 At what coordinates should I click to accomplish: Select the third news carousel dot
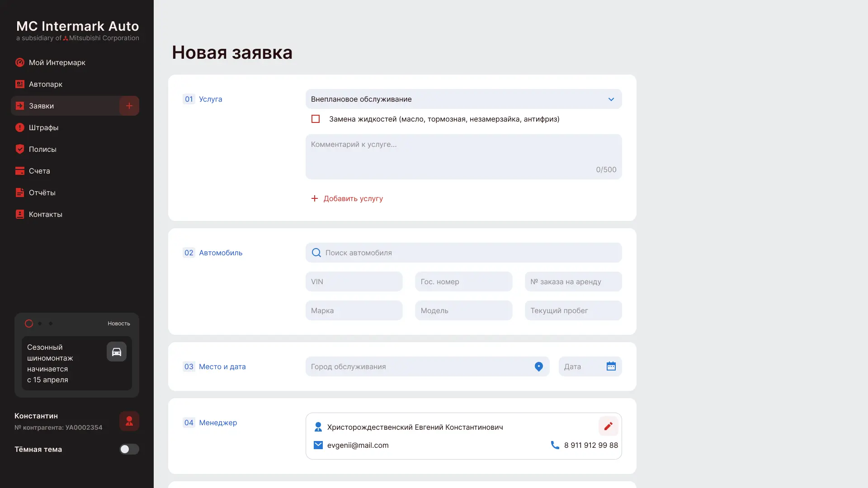point(51,324)
